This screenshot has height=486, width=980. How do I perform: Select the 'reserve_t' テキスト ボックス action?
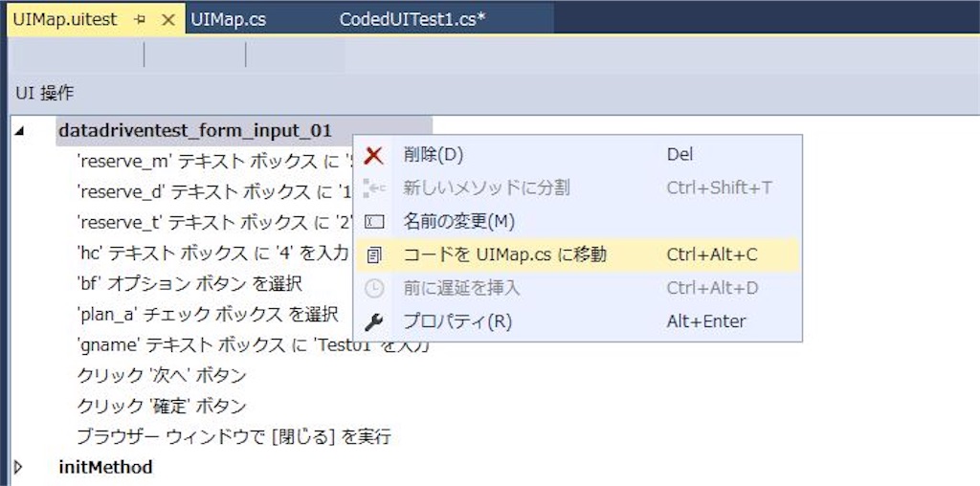coord(215,222)
